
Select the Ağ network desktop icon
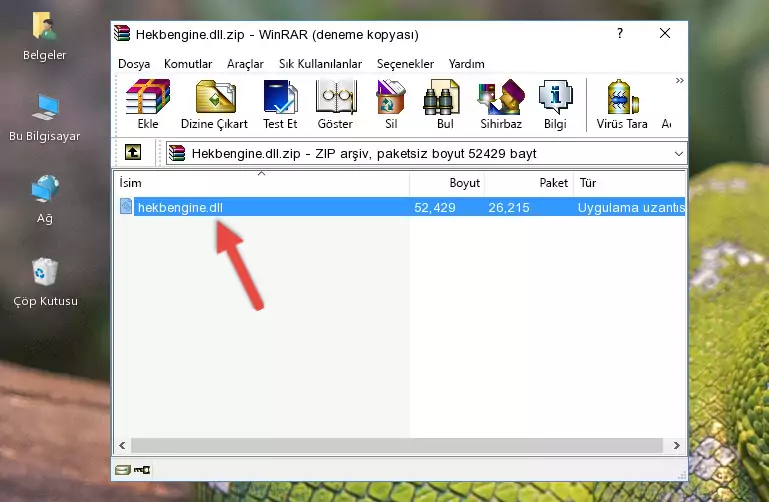[45, 200]
